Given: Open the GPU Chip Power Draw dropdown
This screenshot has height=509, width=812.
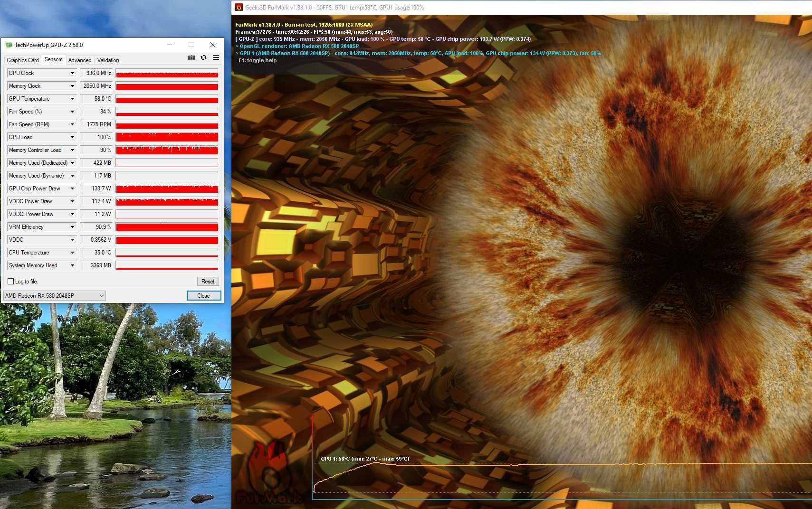Looking at the screenshot, I should (x=72, y=189).
